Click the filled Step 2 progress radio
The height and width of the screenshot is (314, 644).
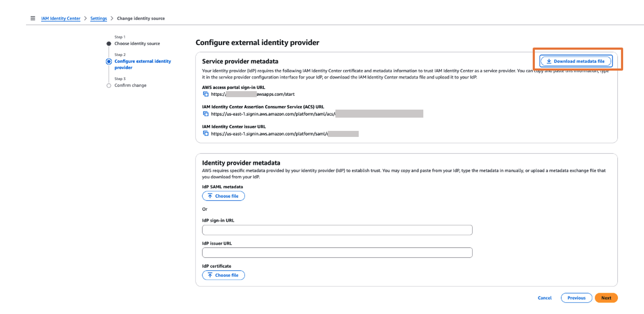pos(108,61)
